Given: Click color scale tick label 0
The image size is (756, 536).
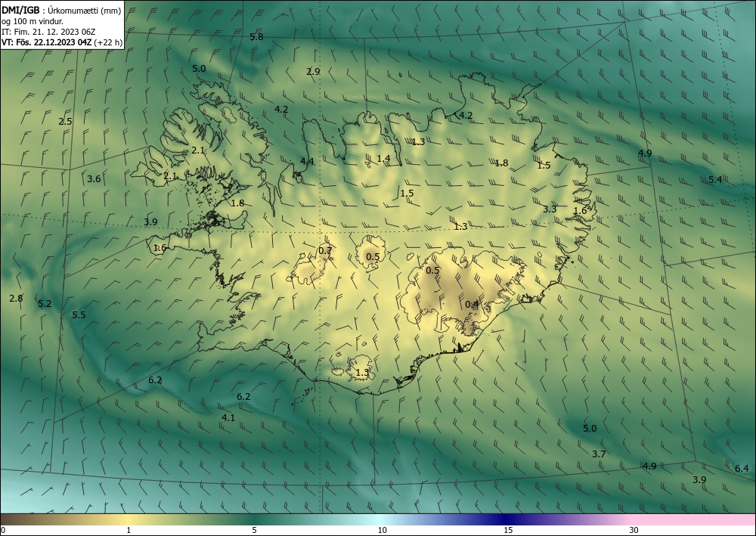Looking at the screenshot, I should click(x=3, y=530).
